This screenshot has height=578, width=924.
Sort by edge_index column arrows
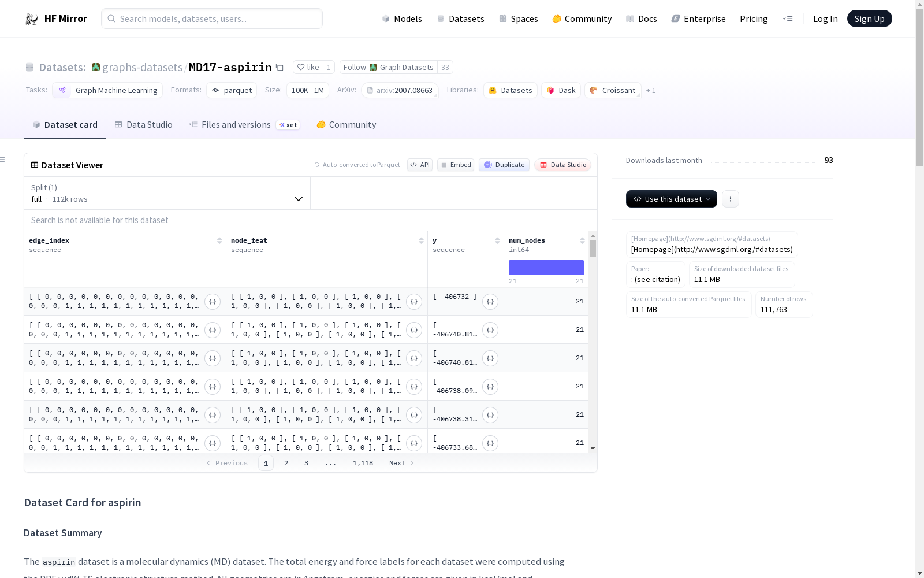click(x=219, y=240)
